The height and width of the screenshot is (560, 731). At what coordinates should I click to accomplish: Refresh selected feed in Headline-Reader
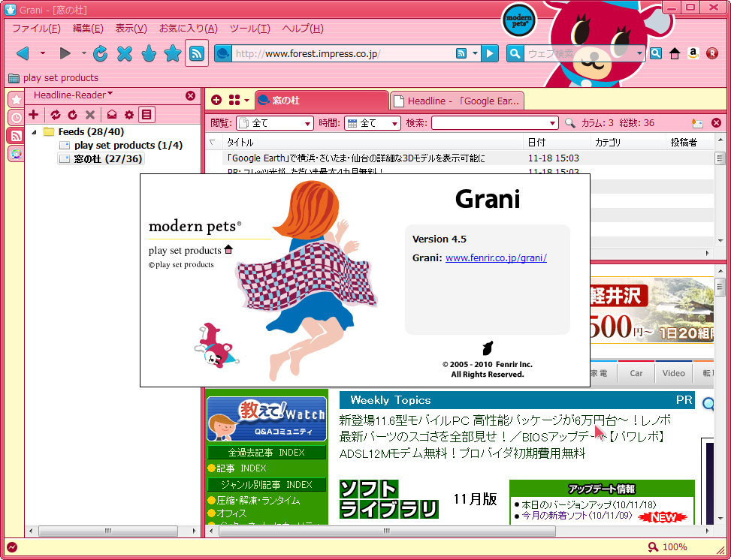(72, 114)
